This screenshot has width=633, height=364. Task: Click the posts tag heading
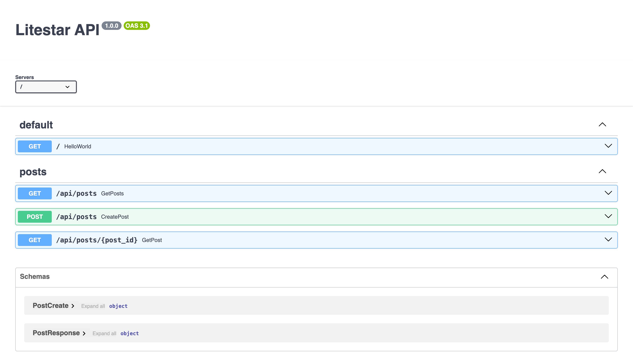(x=33, y=172)
